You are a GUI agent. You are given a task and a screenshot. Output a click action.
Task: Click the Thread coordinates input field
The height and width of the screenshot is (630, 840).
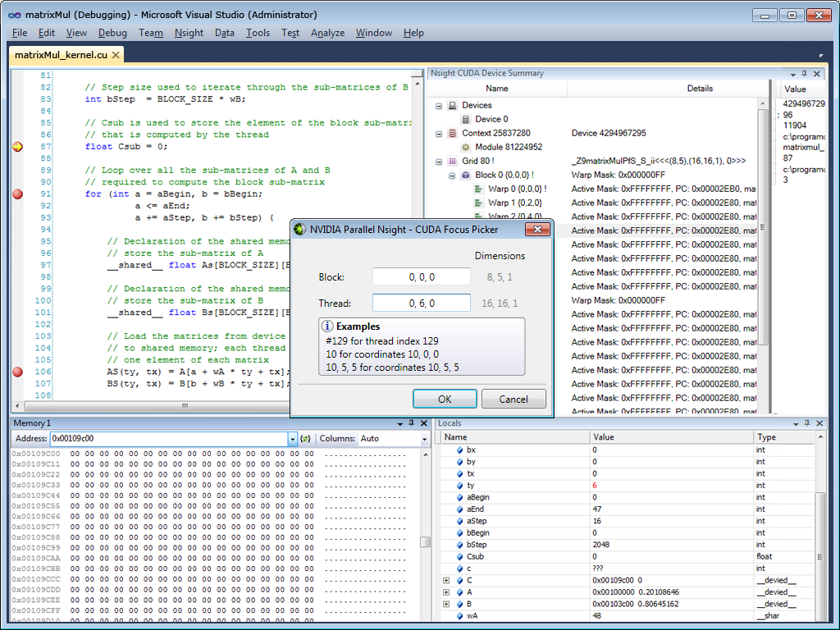(x=422, y=304)
